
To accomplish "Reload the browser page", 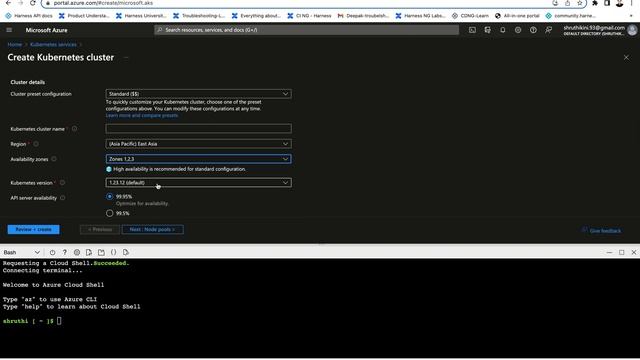I will coord(33,3).
